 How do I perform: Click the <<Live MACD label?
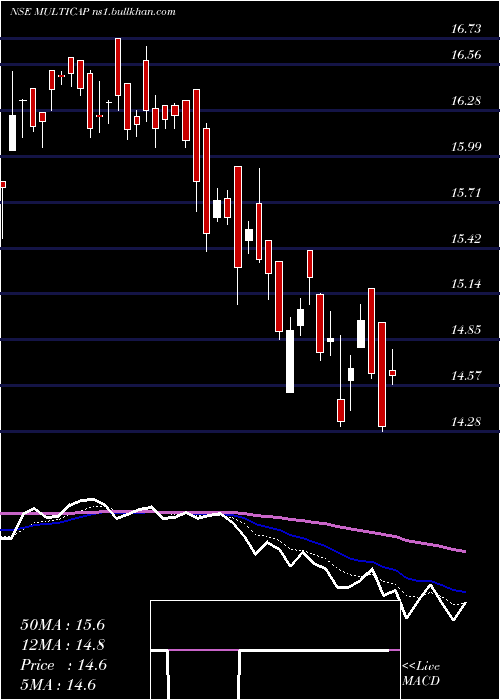[421, 674]
